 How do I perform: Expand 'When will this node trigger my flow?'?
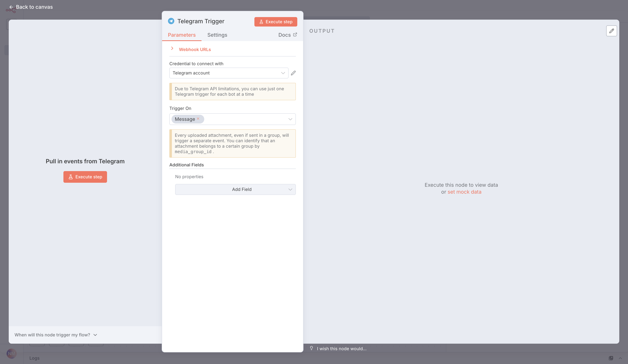[x=56, y=335]
